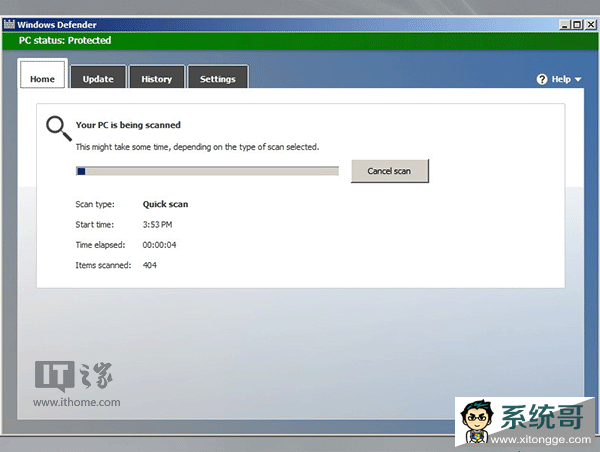
Task: Click the items scanned value '404'
Action: click(x=150, y=265)
